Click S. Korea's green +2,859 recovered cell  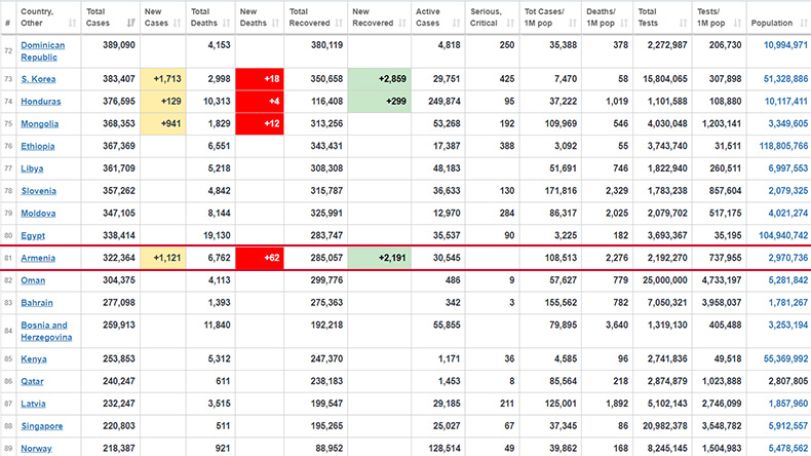pos(380,79)
